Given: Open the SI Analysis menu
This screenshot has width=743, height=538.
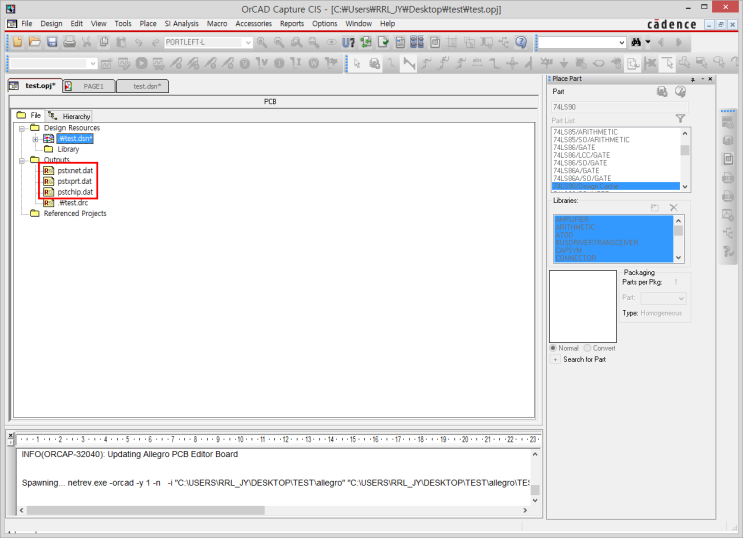Looking at the screenshot, I should pyautogui.click(x=181, y=24).
